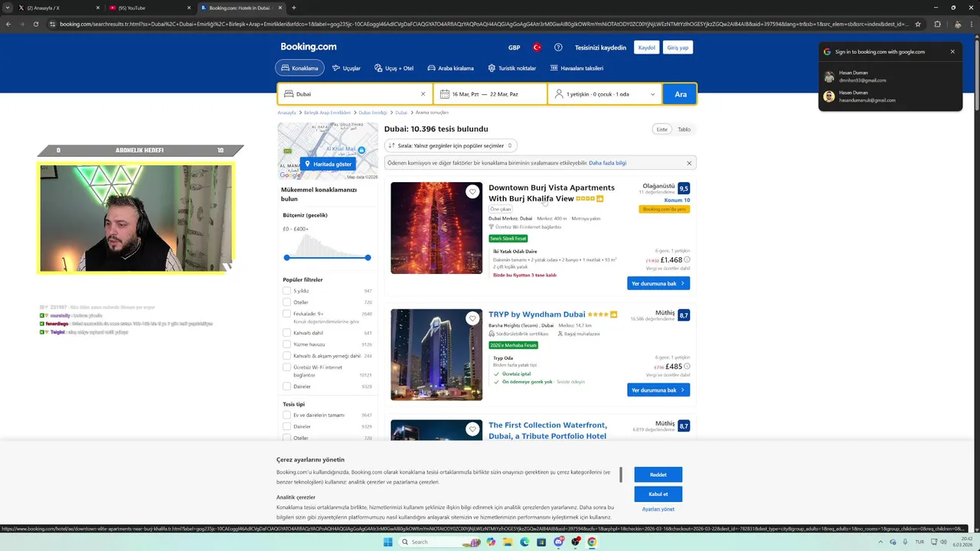Open the Windows Start menu
This screenshot has width=980, height=551.
click(387, 542)
